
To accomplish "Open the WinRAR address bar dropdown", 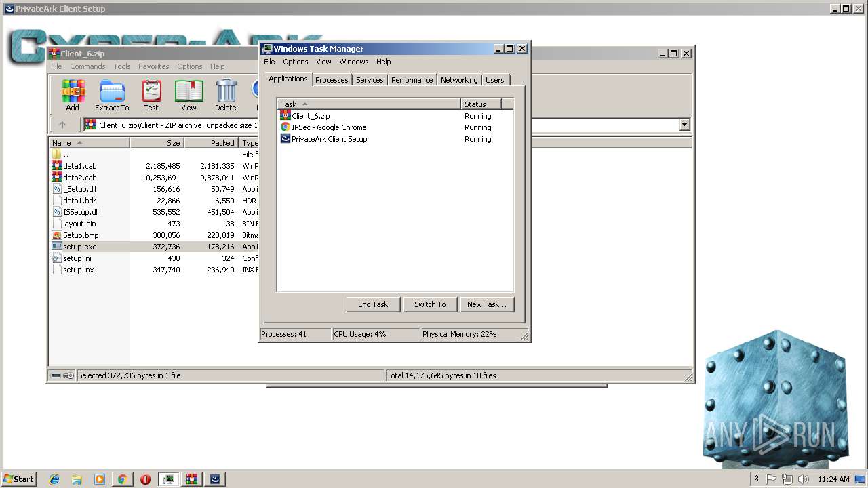I will click(x=684, y=125).
